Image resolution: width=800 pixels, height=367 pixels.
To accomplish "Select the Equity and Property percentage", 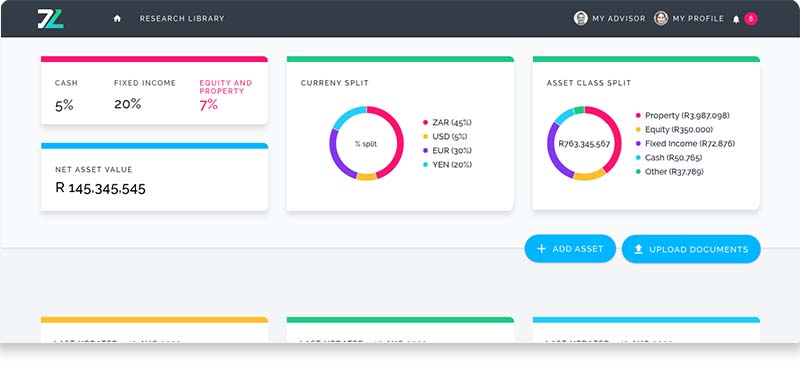I will point(209,105).
